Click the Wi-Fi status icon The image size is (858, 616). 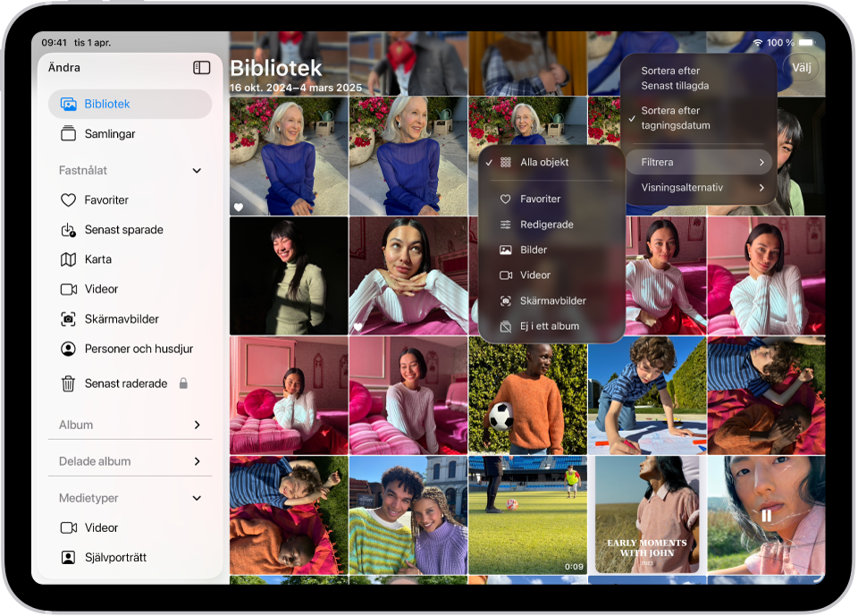pyautogui.click(x=758, y=43)
